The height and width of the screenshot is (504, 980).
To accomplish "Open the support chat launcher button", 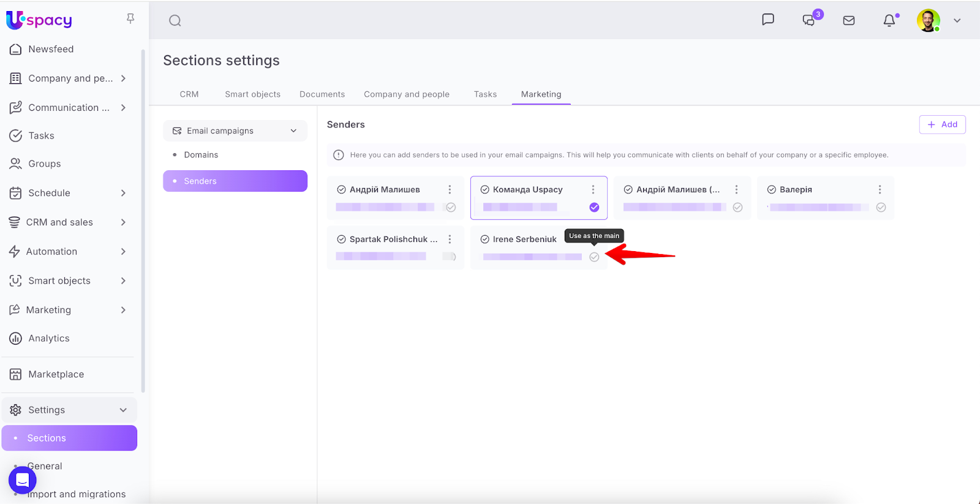I will 23,480.
